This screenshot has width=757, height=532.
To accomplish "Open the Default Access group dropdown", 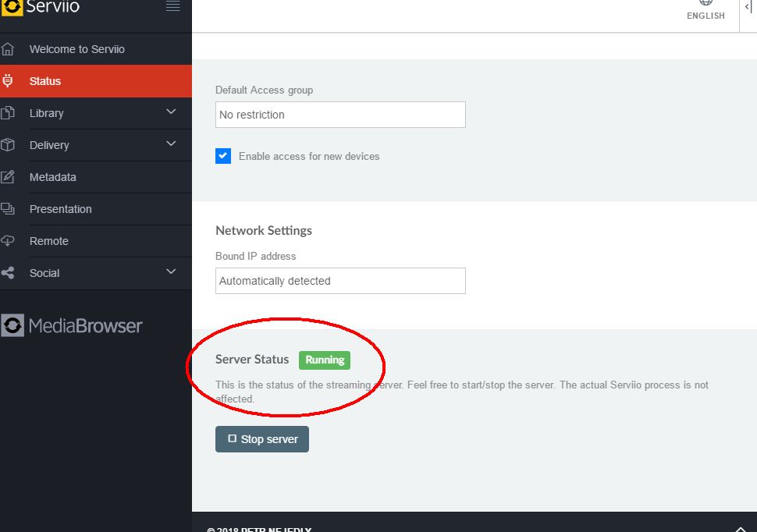I will (x=340, y=115).
